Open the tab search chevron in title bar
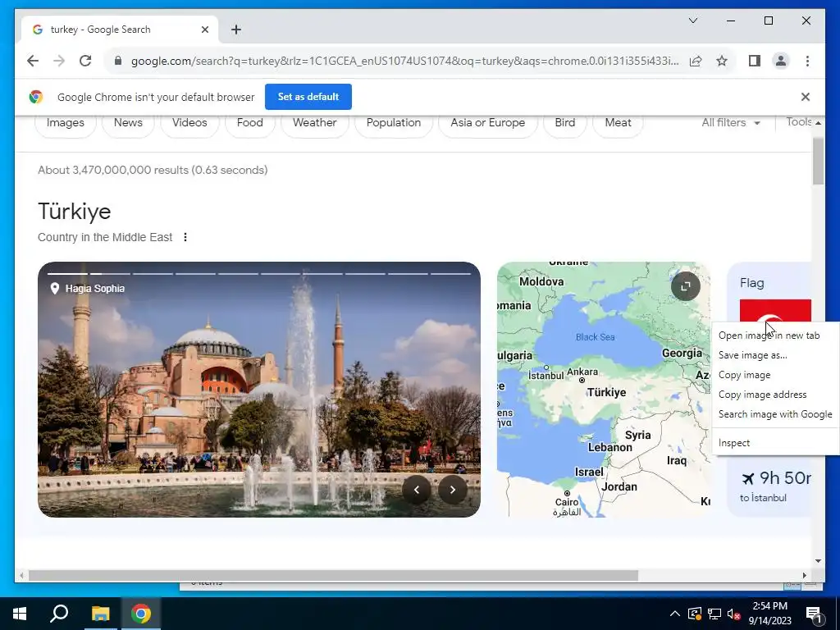Screen dimensions: 840x630 pos(692,21)
